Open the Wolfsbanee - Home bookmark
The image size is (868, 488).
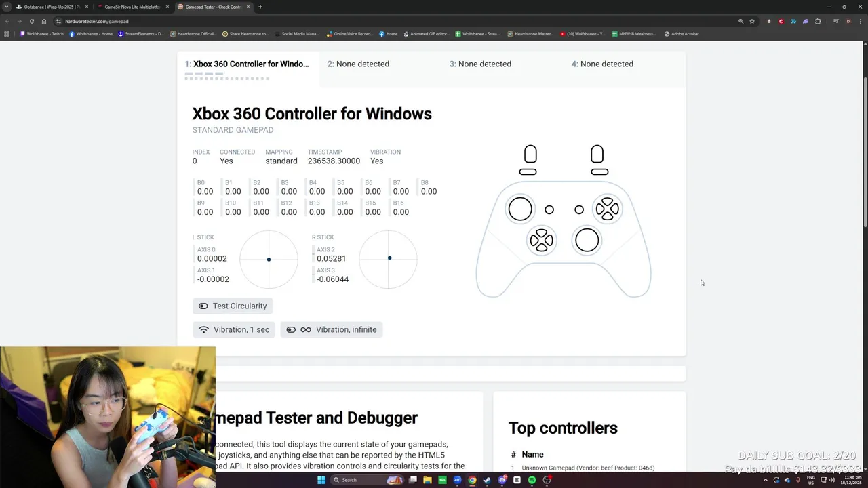91,34
